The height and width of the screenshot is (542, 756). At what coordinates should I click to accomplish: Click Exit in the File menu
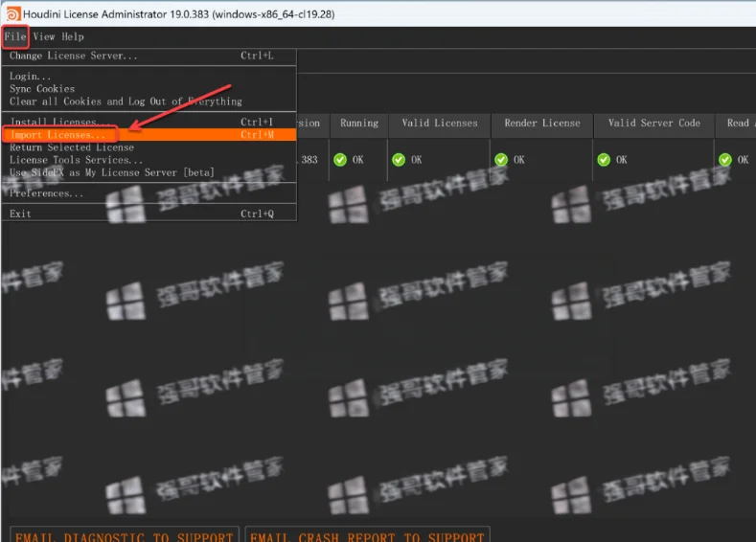coord(149,214)
